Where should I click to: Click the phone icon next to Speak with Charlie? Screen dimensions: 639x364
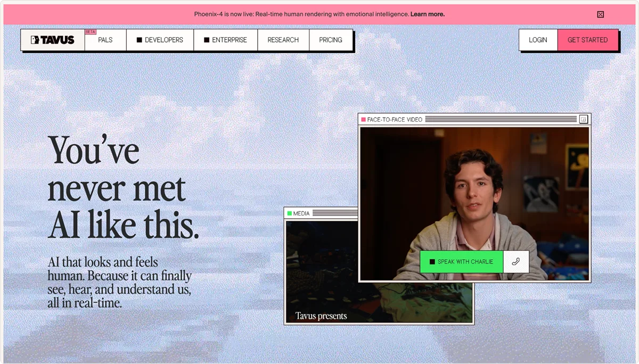coord(515,261)
